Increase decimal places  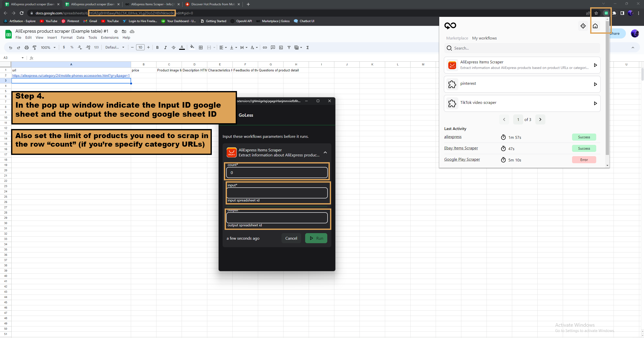(x=88, y=47)
